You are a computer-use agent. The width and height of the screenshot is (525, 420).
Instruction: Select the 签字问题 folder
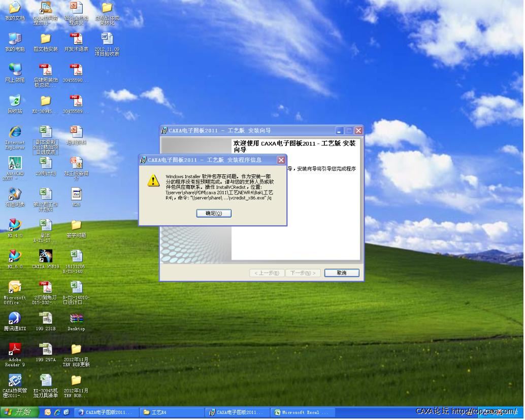76,228
